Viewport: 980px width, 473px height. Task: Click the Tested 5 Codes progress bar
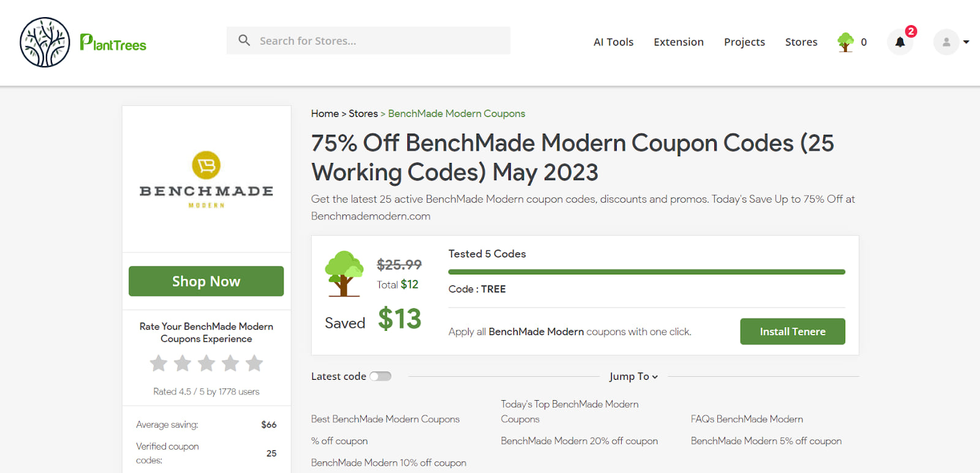coord(647,271)
